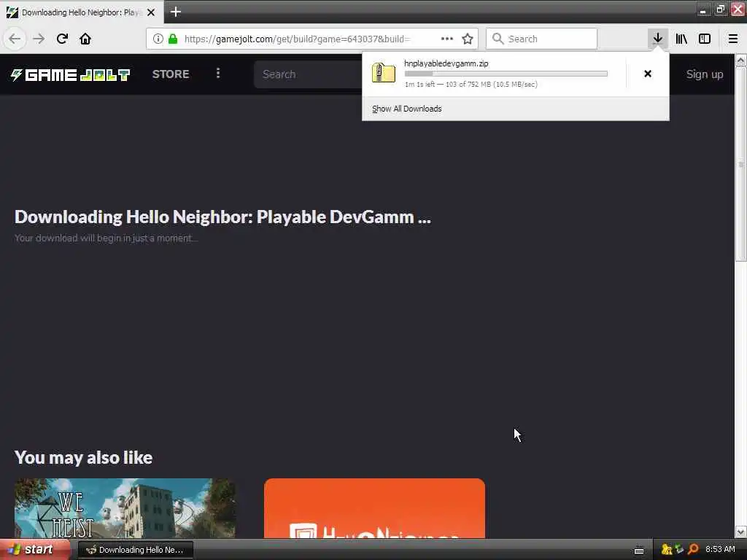Click the Sign up link
This screenshot has height=560, width=747.
(x=705, y=74)
